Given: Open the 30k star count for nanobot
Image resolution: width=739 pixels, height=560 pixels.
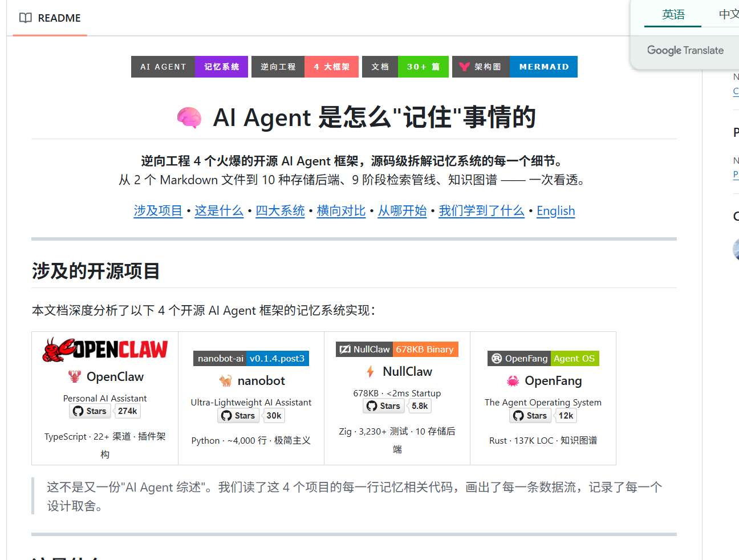Looking at the screenshot, I should point(274,416).
